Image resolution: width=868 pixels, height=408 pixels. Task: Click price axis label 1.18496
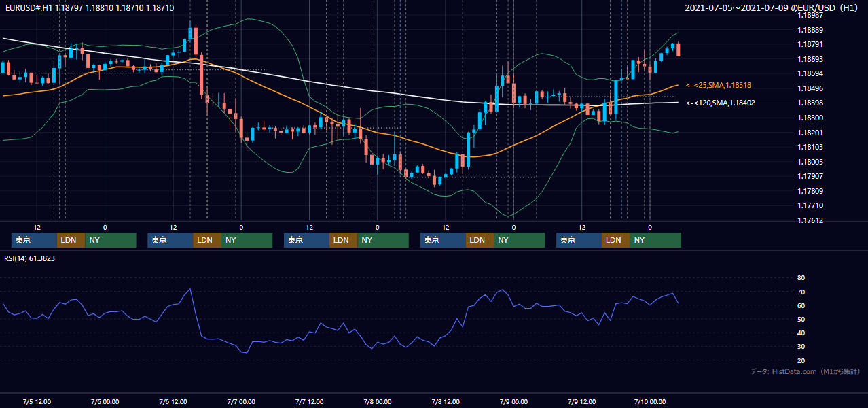[810, 88]
